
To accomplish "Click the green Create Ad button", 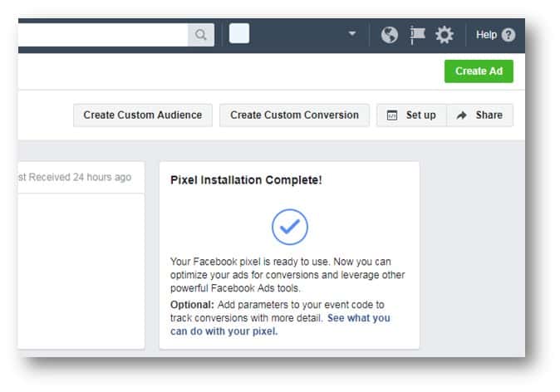I will click(x=479, y=71).
